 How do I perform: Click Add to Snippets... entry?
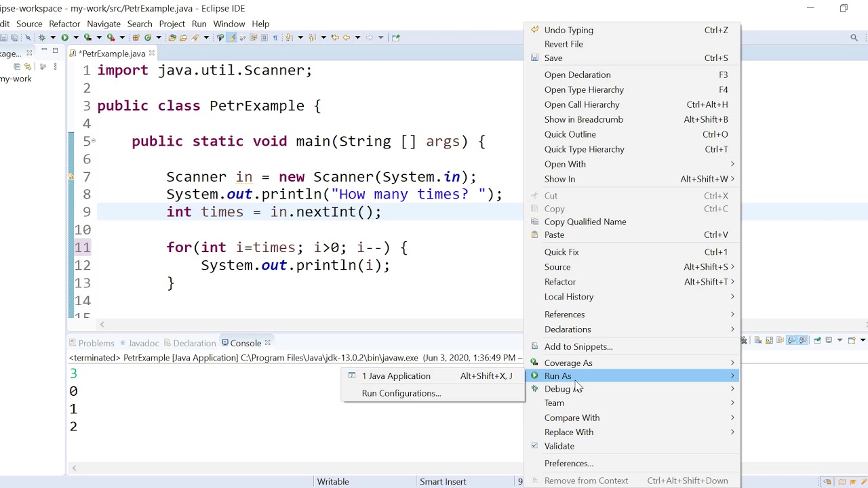click(632, 346)
